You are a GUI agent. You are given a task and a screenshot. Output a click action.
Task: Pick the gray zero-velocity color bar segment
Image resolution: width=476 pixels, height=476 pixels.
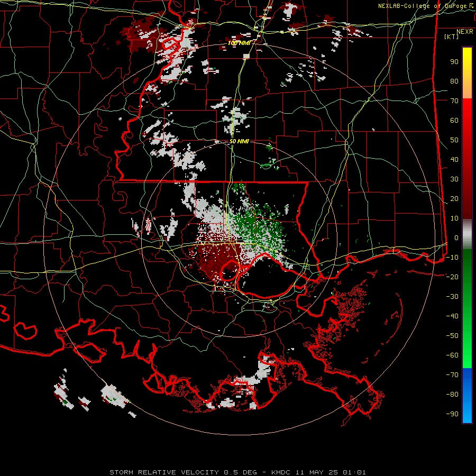[467, 234]
